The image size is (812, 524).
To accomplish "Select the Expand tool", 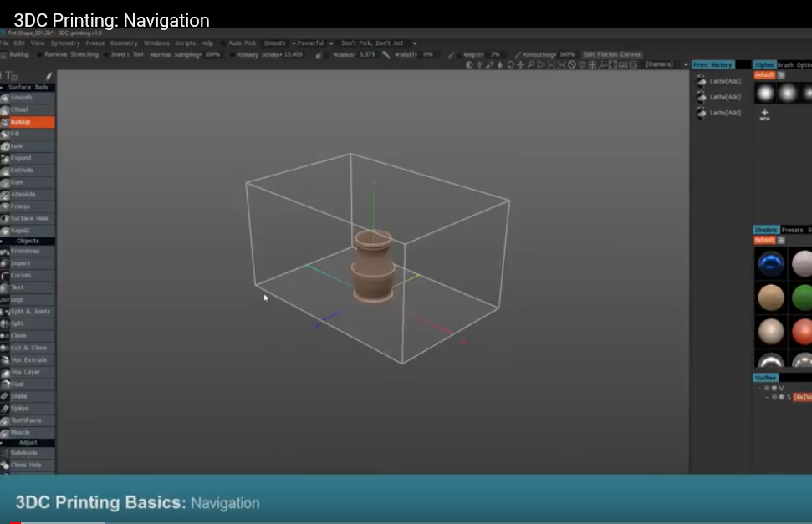I will pos(28,158).
